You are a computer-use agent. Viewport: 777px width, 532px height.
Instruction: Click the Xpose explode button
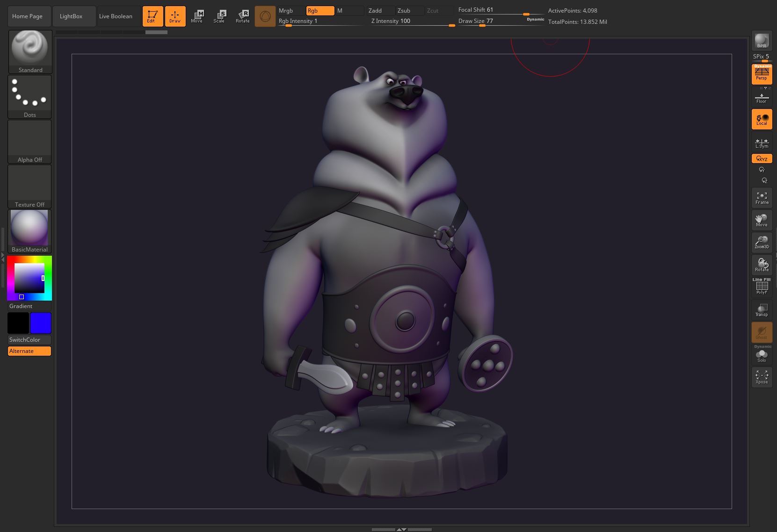pos(762,377)
